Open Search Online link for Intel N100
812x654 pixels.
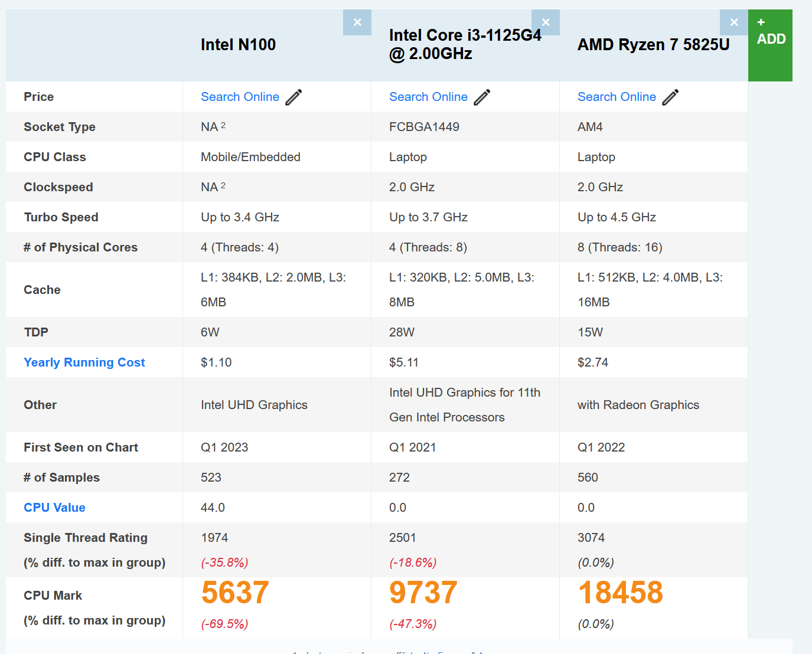(x=240, y=97)
